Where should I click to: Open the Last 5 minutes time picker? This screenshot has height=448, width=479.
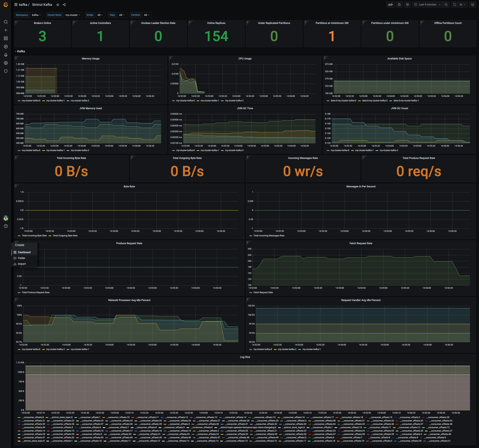[x=427, y=4]
